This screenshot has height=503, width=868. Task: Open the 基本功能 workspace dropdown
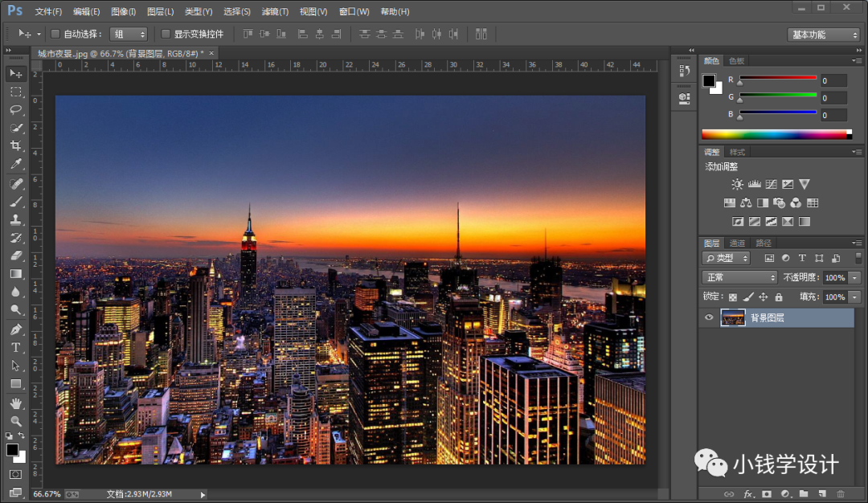(824, 35)
